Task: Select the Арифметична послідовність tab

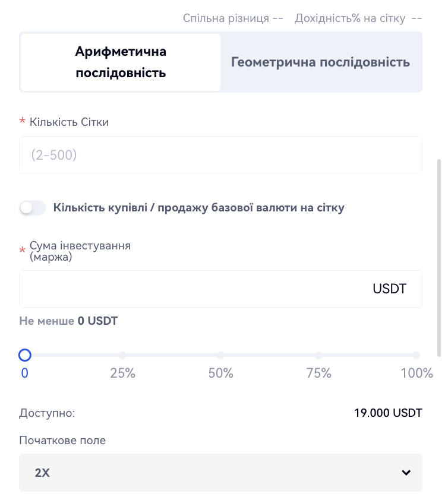Action: click(121, 62)
